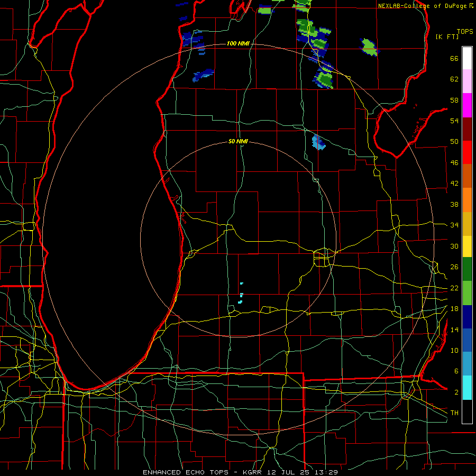Select the dark red legend swatch
The width and height of the screenshot is (476, 476).
(467, 129)
